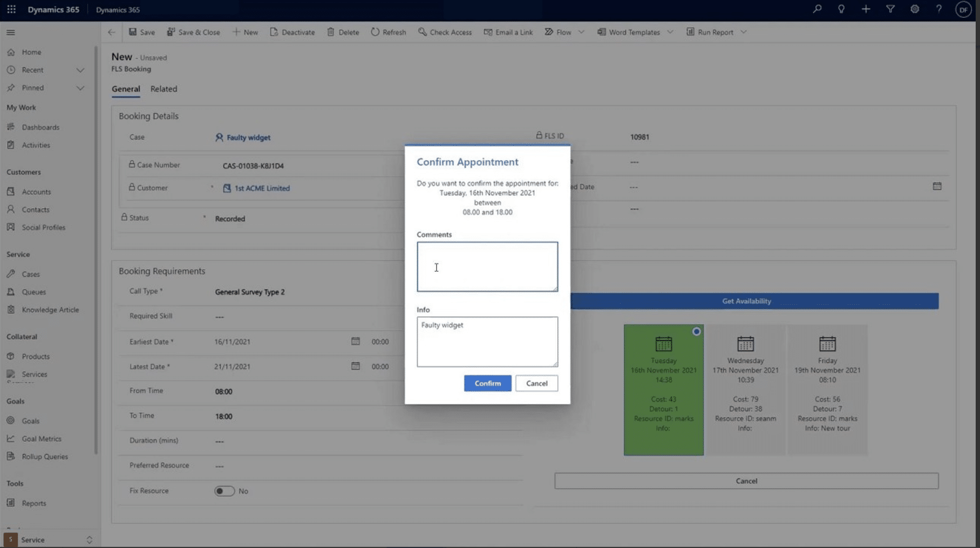980x548 pixels.
Task: Expand the Recent section in the sidebar
Action: 80,70
